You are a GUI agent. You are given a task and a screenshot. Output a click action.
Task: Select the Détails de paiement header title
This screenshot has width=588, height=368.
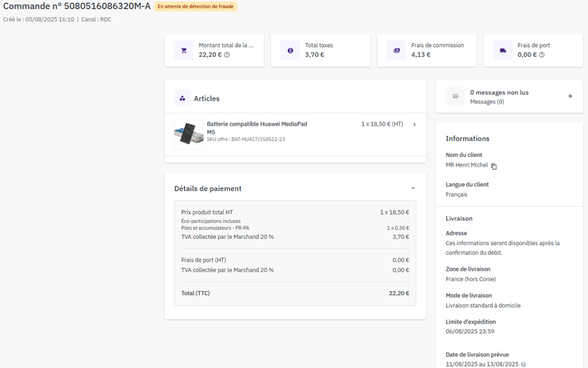[x=208, y=188]
